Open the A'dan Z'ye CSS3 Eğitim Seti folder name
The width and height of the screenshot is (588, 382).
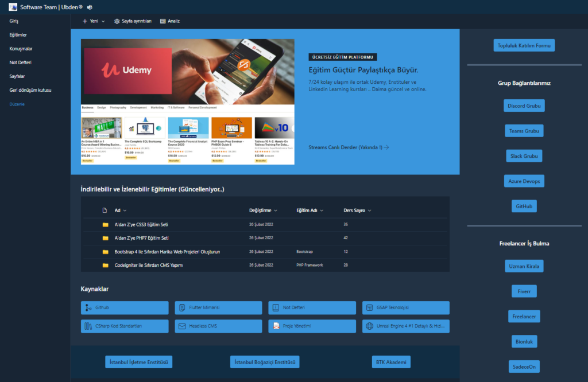(x=141, y=225)
